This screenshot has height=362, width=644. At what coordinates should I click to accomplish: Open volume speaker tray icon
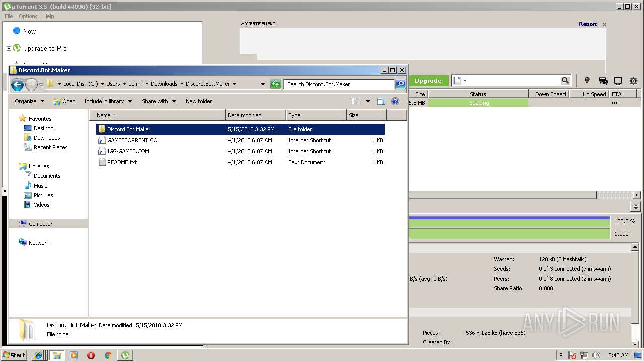(596, 355)
